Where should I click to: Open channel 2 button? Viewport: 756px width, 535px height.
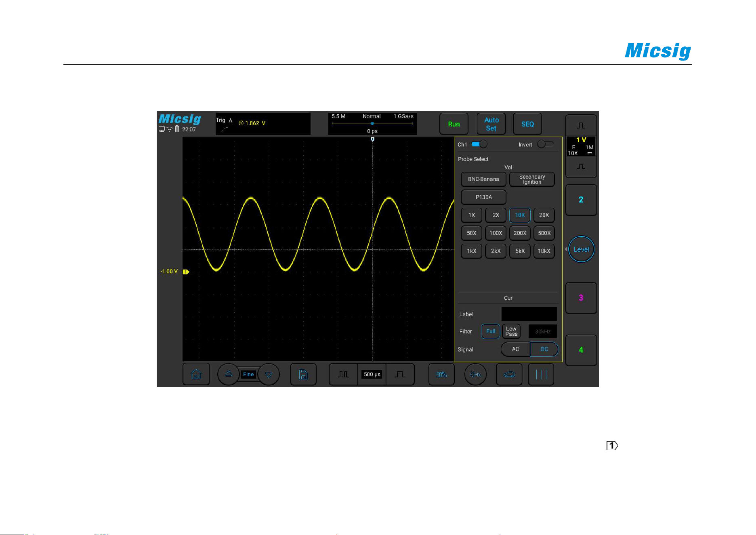click(x=581, y=200)
